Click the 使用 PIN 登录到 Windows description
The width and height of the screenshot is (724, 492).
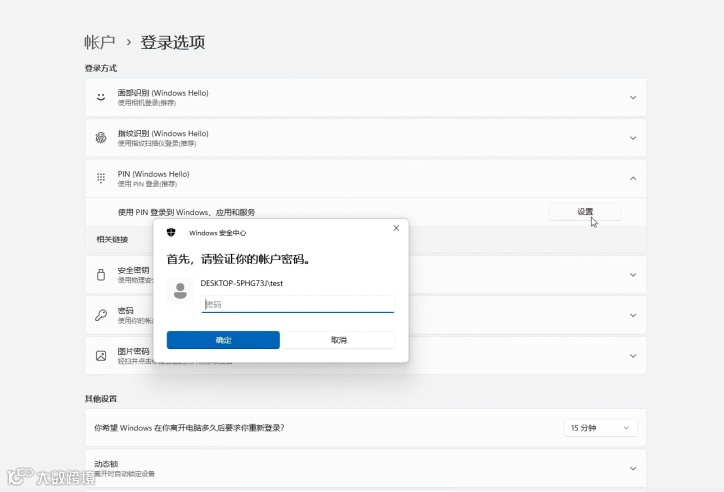(186, 212)
